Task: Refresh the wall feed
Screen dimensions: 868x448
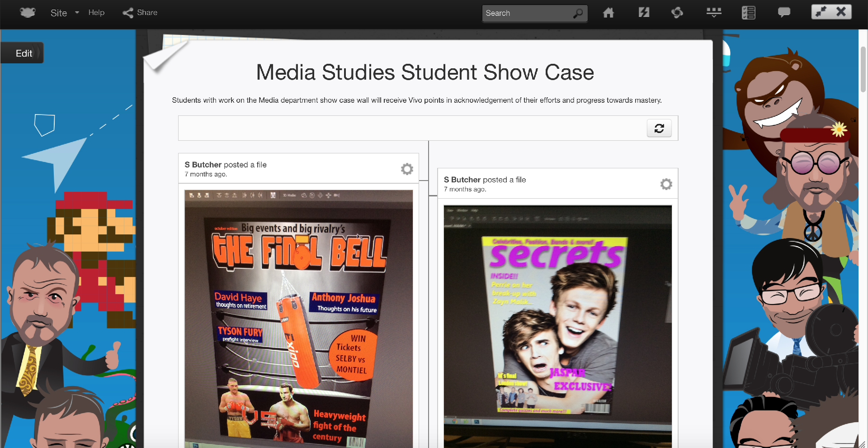Action: [659, 129]
